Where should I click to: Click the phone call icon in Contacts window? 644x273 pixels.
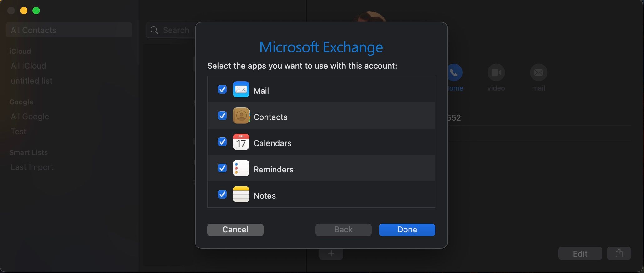pyautogui.click(x=454, y=72)
